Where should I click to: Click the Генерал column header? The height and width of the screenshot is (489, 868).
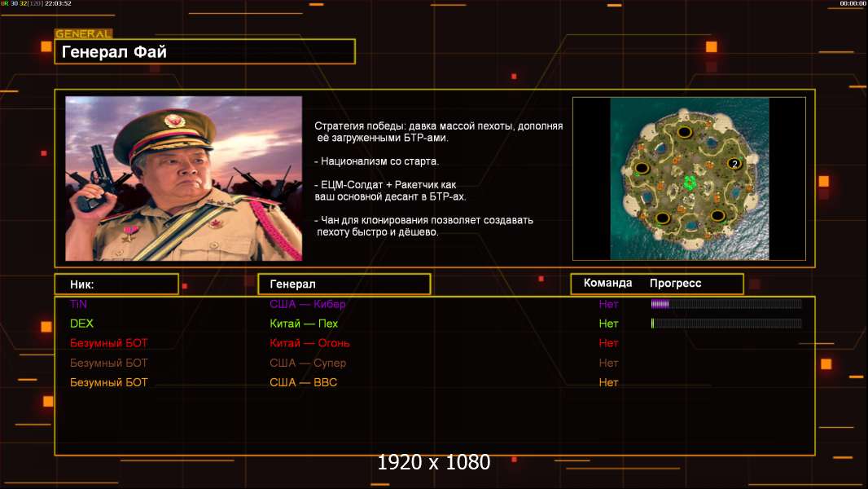tap(344, 284)
